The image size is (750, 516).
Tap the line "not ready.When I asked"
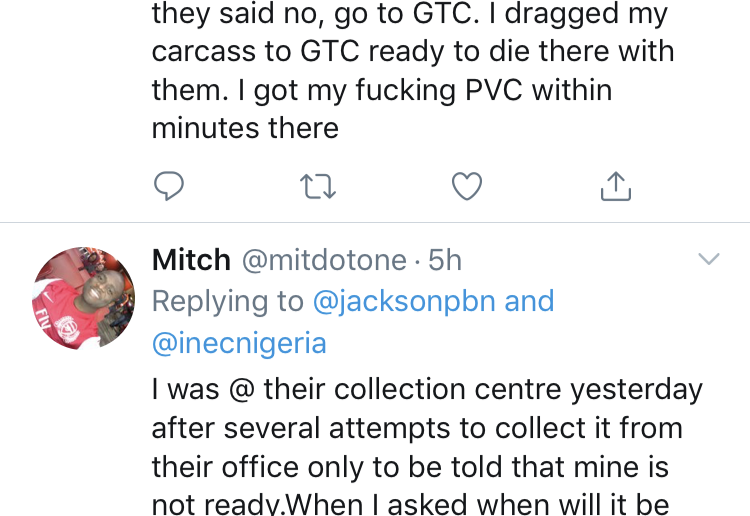coord(410,505)
